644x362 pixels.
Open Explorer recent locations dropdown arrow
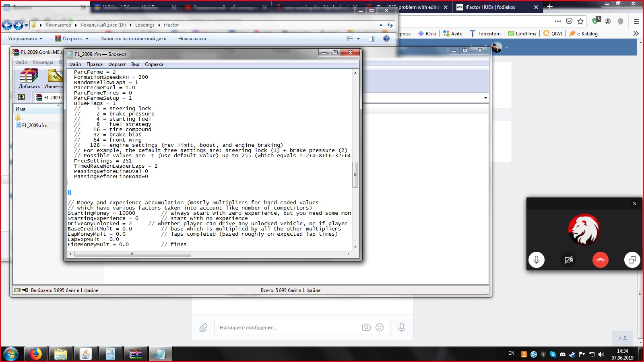point(27,25)
